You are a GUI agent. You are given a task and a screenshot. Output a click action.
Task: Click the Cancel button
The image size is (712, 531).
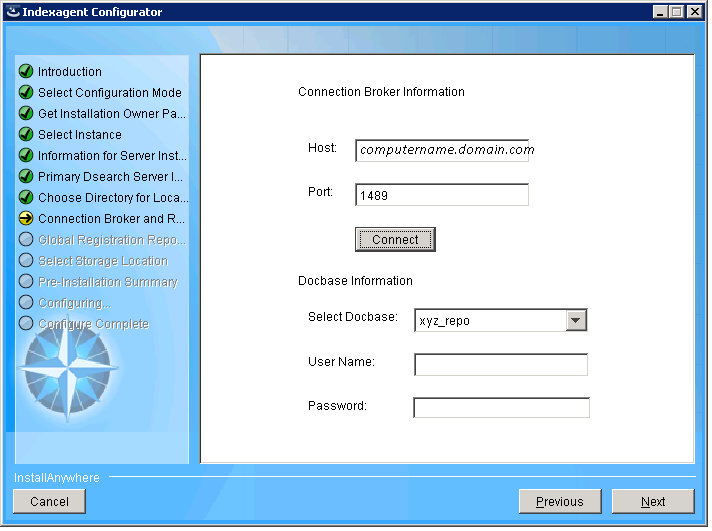[49, 501]
